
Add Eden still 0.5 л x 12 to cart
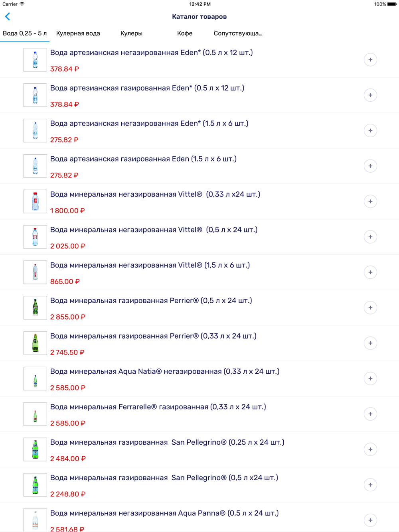370,60
